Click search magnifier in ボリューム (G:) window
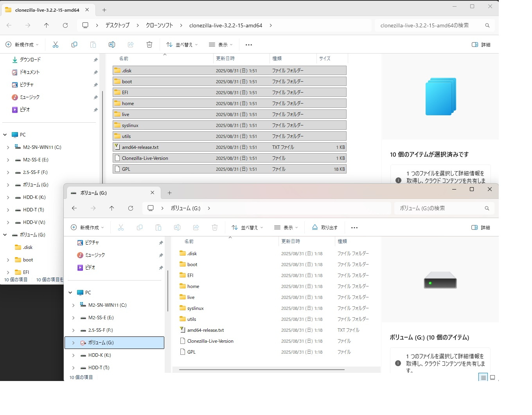The image size is (532, 415). click(x=487, y=208)
